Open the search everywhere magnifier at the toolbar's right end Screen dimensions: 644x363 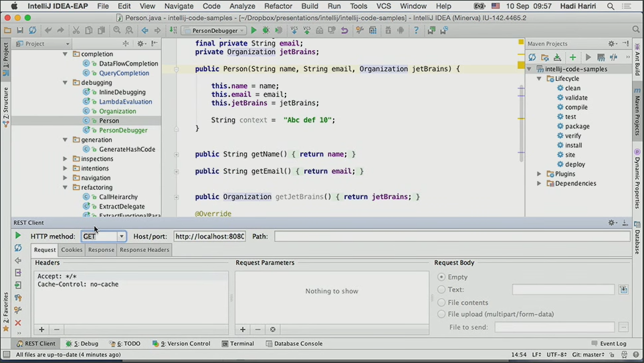(636, 29)
